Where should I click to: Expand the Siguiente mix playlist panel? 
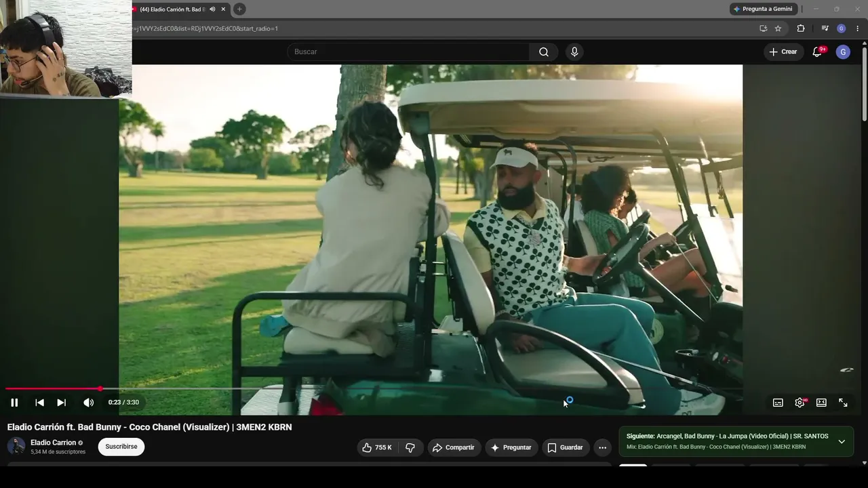[842, 441]
